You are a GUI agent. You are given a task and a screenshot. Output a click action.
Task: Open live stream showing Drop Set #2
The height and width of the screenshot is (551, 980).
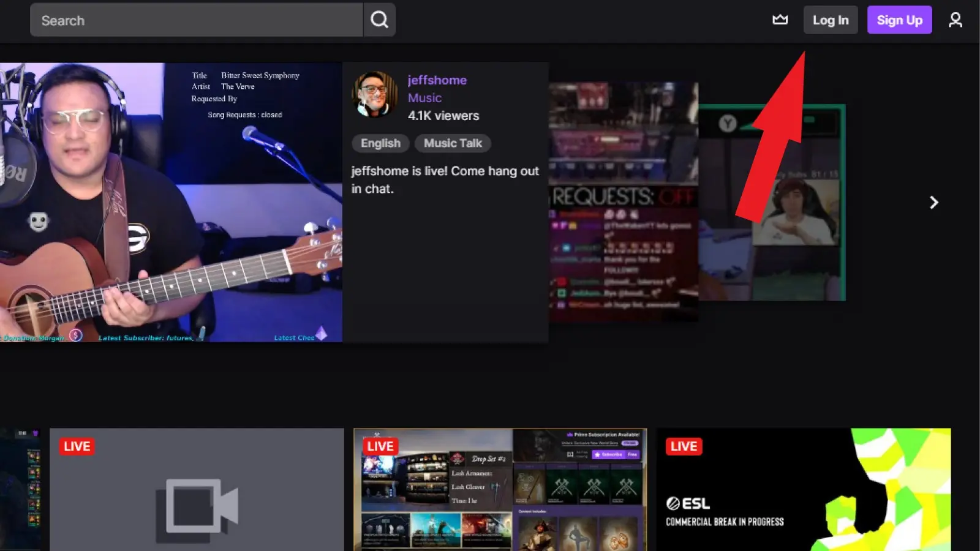pyautogui.click(x=500, y=490)
